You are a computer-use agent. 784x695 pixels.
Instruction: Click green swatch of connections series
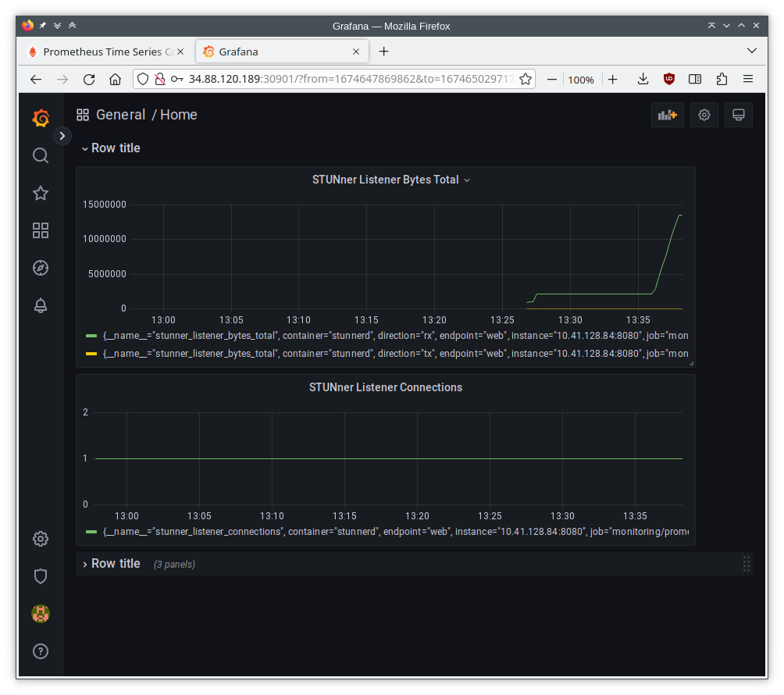point(91,532)
